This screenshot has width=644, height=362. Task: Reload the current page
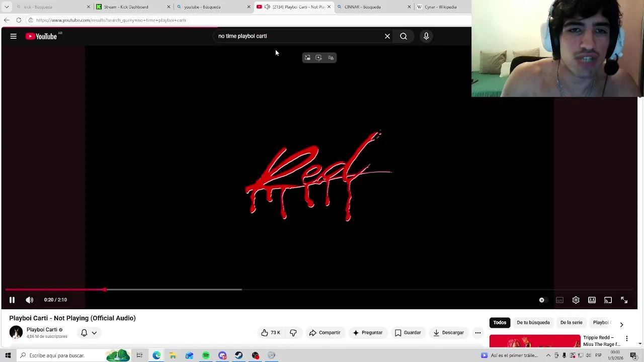(19, 20)
